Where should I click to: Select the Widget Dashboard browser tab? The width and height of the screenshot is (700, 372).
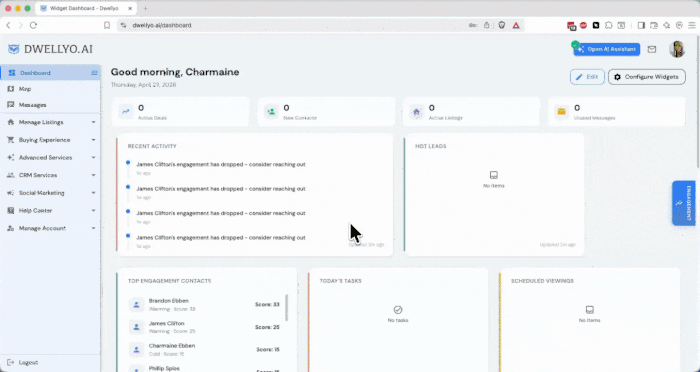tap(86, 8)
